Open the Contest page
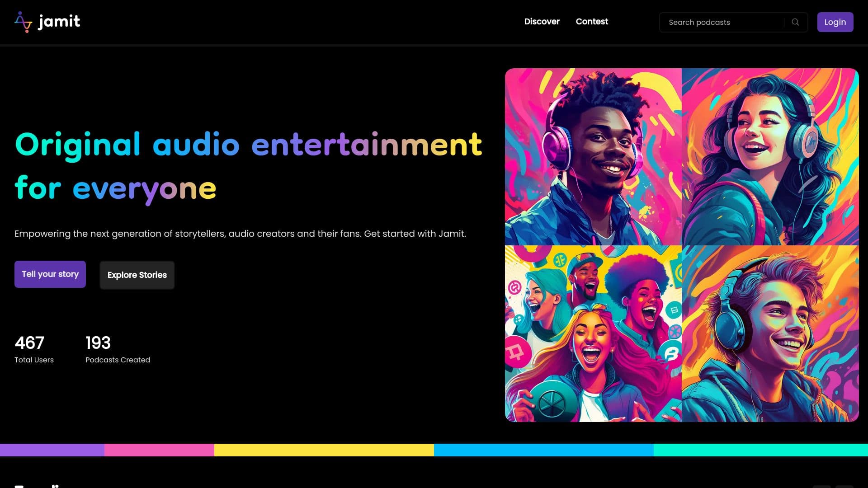868x488 pixels. click(x=591, y=21)
